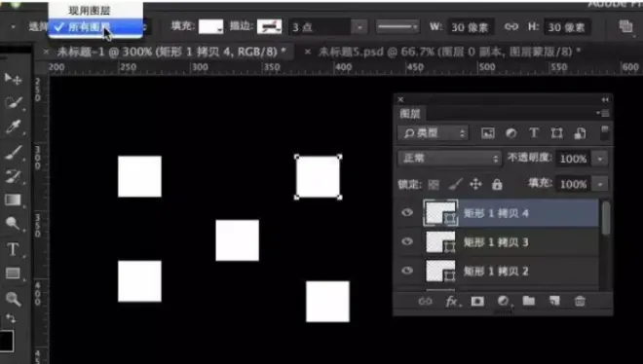Hide layer 矩形 1 拷贝 2
This screenshot has height=364, width=643.
coord(407,271)
